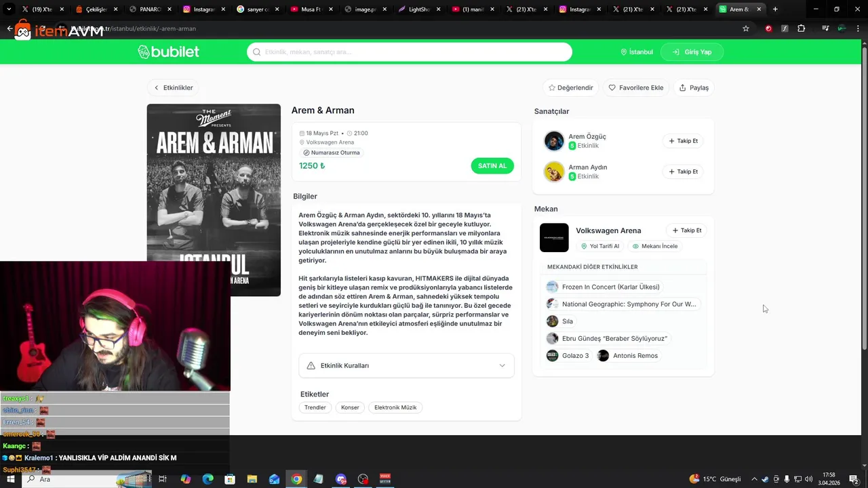Go back with the browser back arrow
Image resolution: width=868 pixels, height=488 pixels.
9,28
